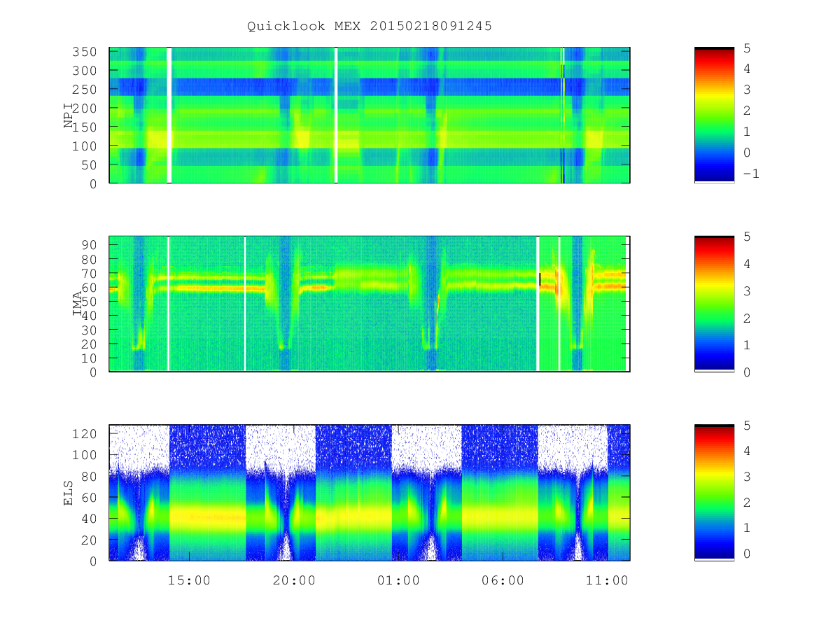This screenshot has height=630, width=840.
Task: Click the NPI color scale bar
Action: [x=714, y=115]
